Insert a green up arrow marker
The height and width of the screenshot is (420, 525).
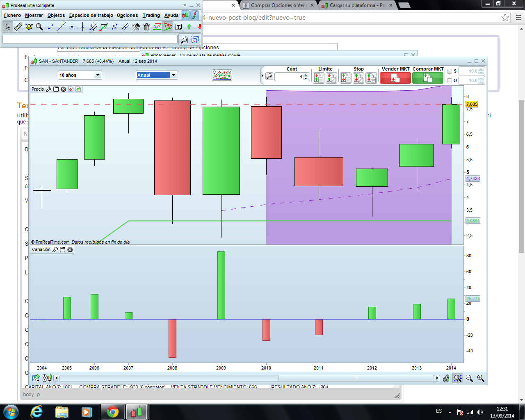pyautogui.click(x=189, y=27)
